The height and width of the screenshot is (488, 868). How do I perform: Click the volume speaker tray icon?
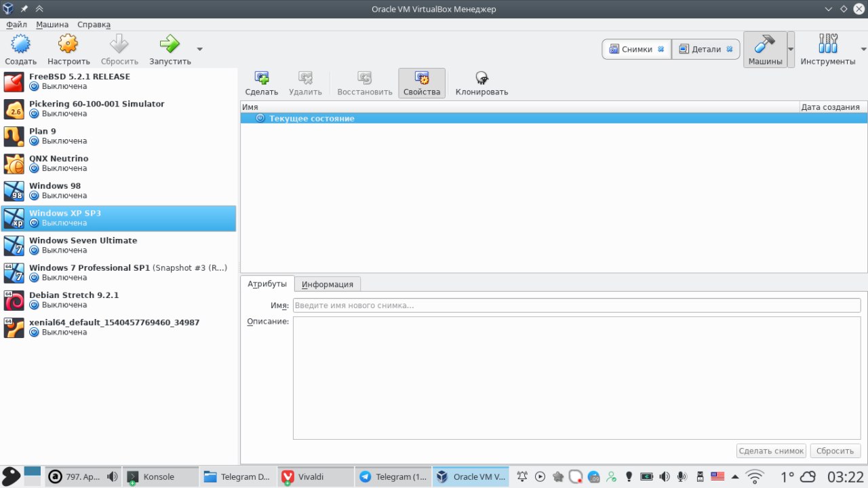tap(665, 476)
